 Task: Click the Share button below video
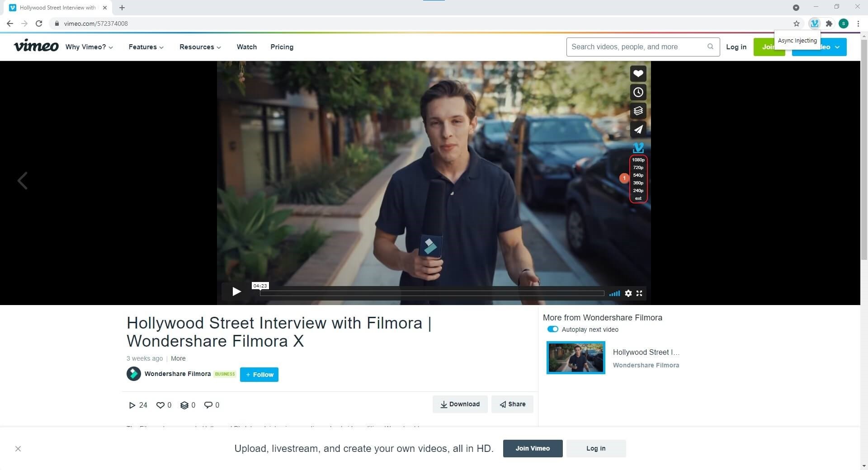(512, 404)
